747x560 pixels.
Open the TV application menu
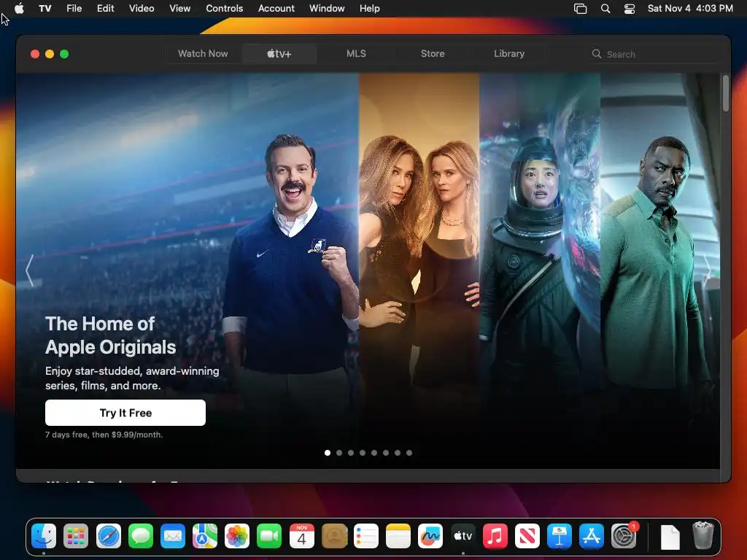tap(44, 9)
